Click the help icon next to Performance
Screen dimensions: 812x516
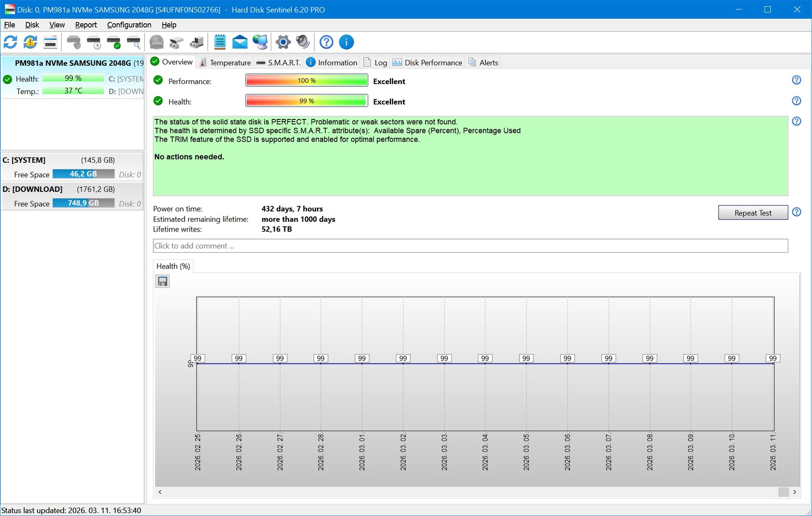796,80
